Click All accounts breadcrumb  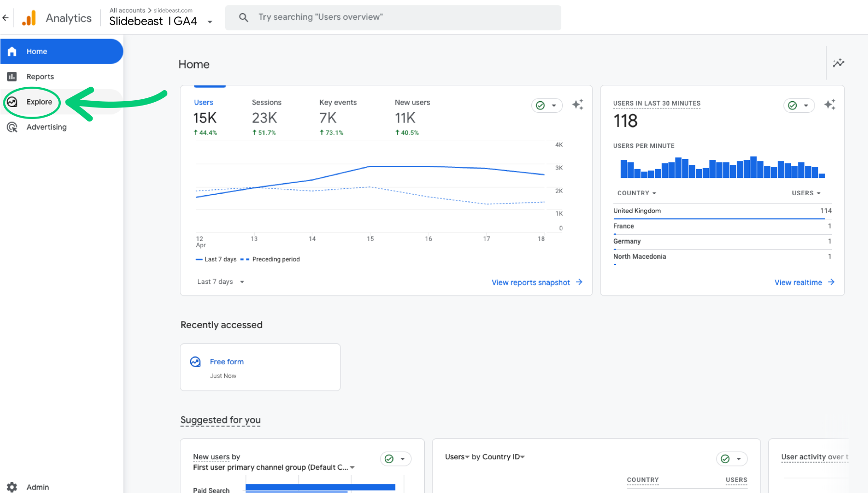pyautogui.click(x=127, y=10)
